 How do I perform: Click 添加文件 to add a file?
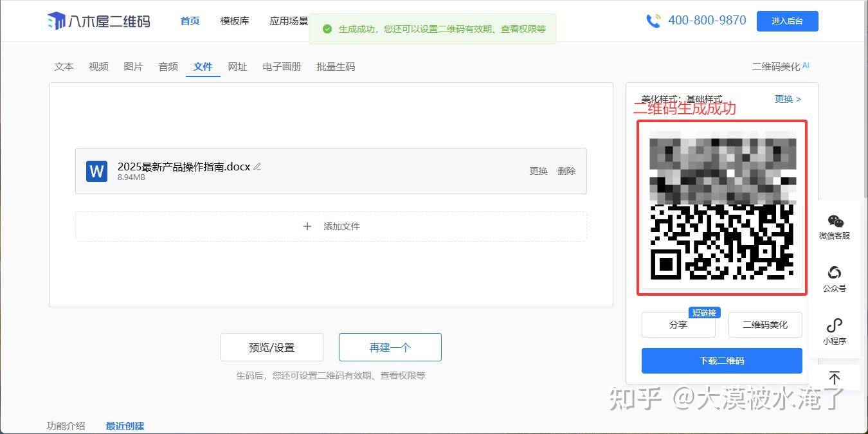tap(331, 226)
